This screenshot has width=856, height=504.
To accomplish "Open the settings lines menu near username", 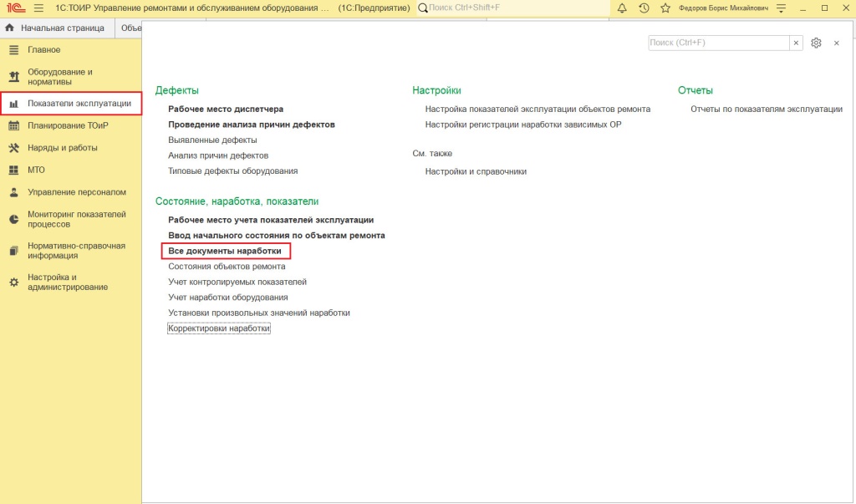I will click(x=782, y=8).
